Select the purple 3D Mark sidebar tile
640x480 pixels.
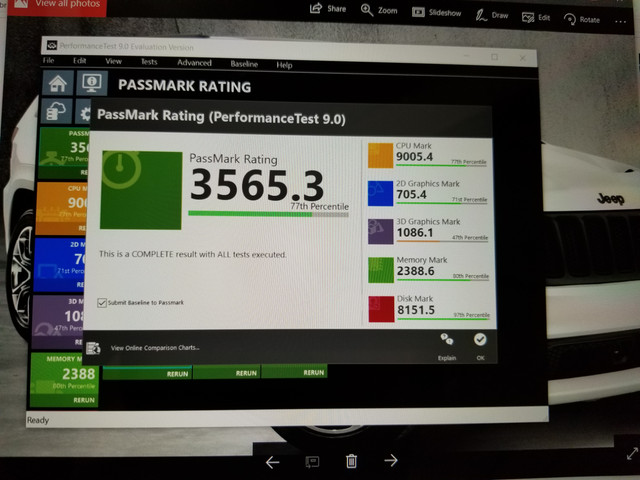[58, 322]
